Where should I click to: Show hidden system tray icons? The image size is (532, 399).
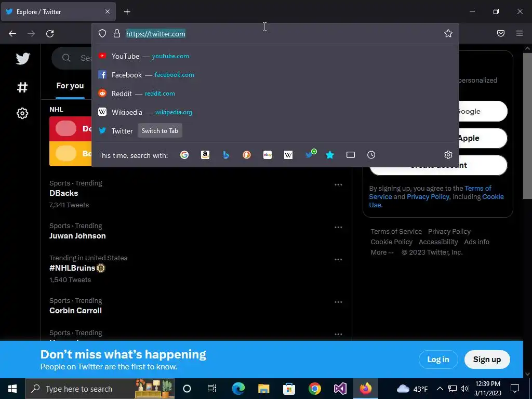[440, 389]
